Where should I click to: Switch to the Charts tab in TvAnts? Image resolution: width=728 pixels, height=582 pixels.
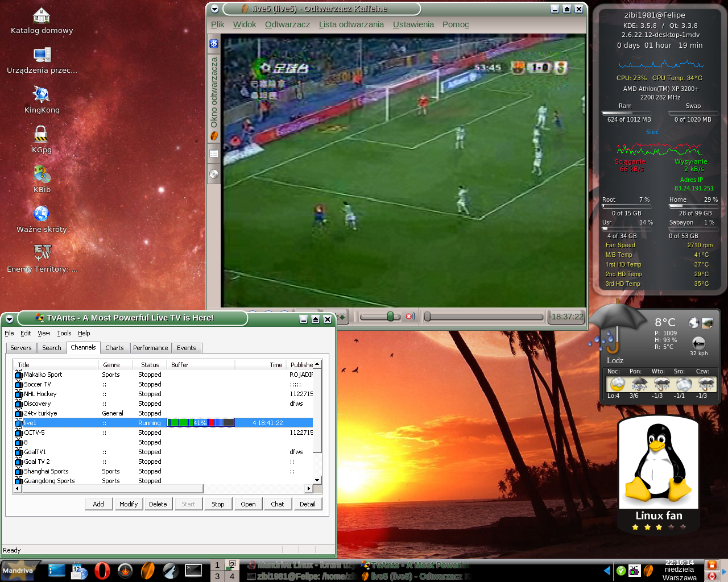tap(114, 348)
